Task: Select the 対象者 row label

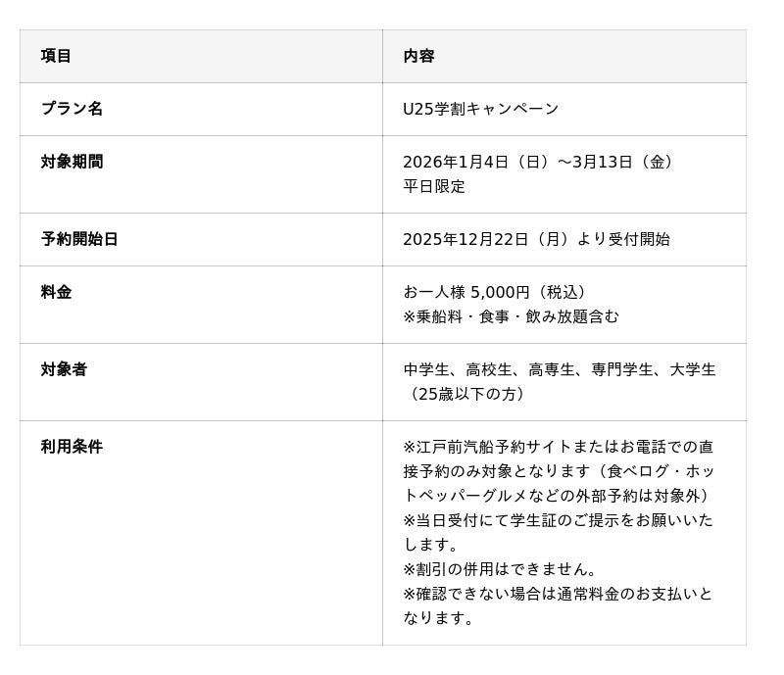Action: (x=64, y=369)
